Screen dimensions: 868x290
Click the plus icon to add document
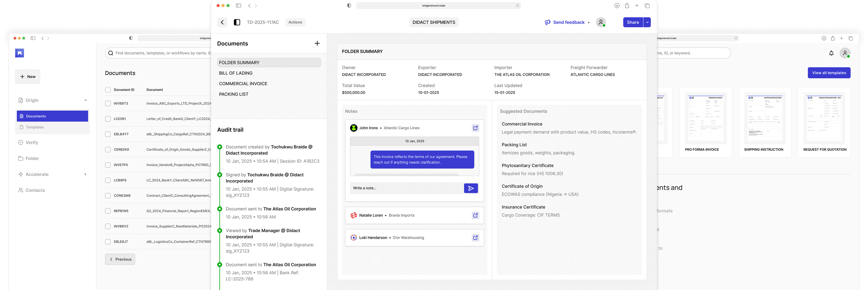coord(317,43)
